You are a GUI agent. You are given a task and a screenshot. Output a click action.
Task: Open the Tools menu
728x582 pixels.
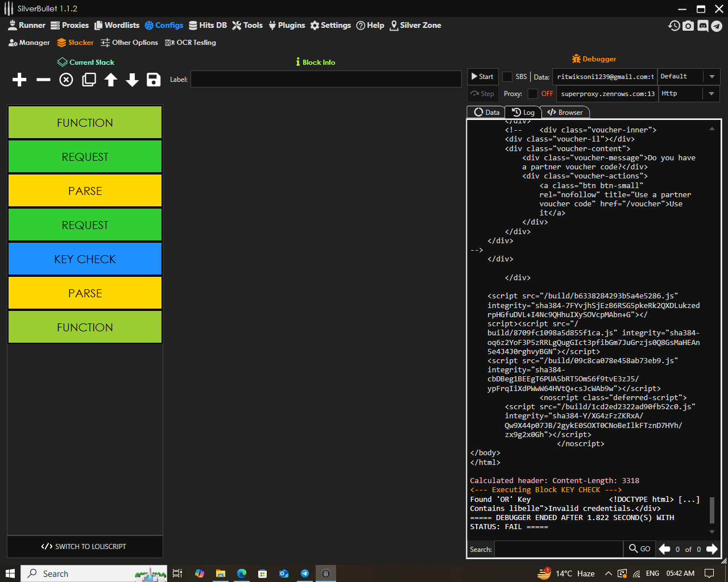[247, 25]
